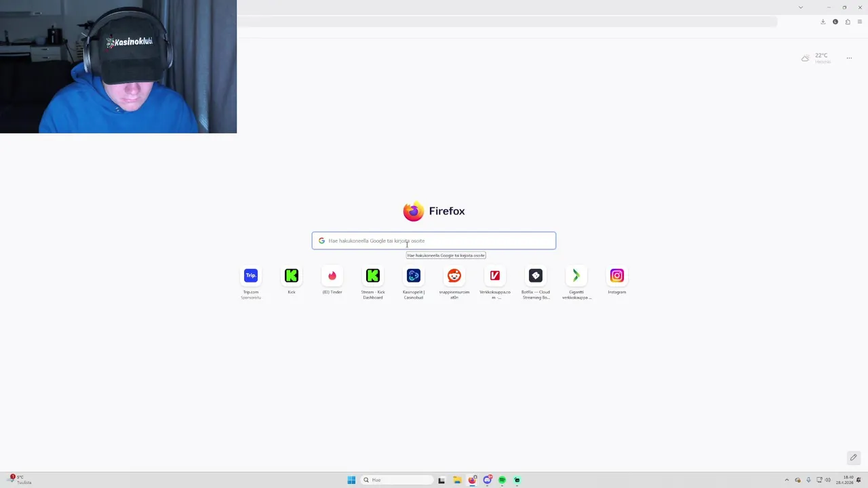Click the Firefox address bar
This screenshot has height=488, width=868.
click(x=509, y=22)
